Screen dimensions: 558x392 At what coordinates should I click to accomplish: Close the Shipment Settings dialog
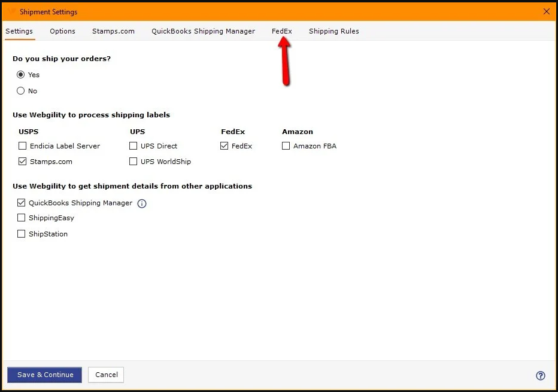click(546, 11)
